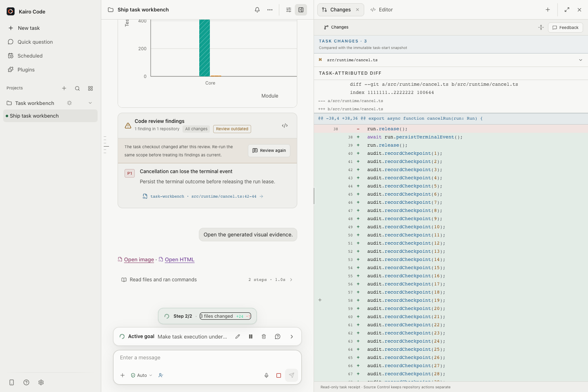This screenshot has width=588, height=392.
Task: Open HTML link
Action: pyautogui.click(x=180, y=260)
